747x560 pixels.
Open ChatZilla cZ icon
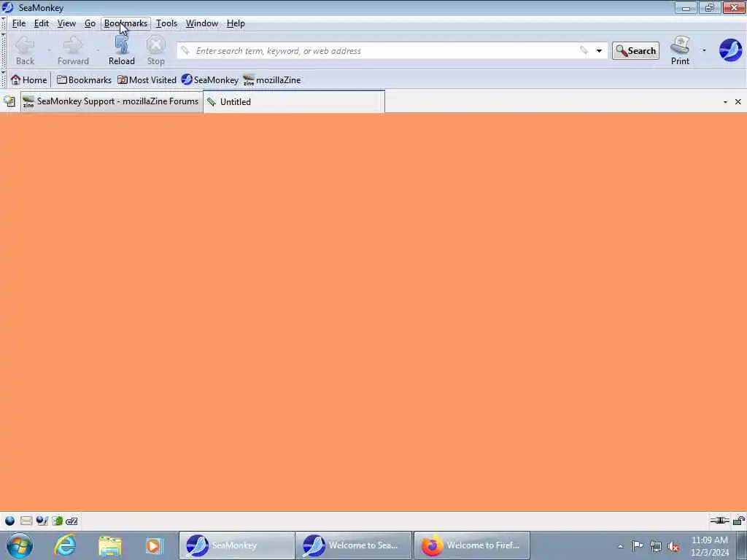point(72,521)
